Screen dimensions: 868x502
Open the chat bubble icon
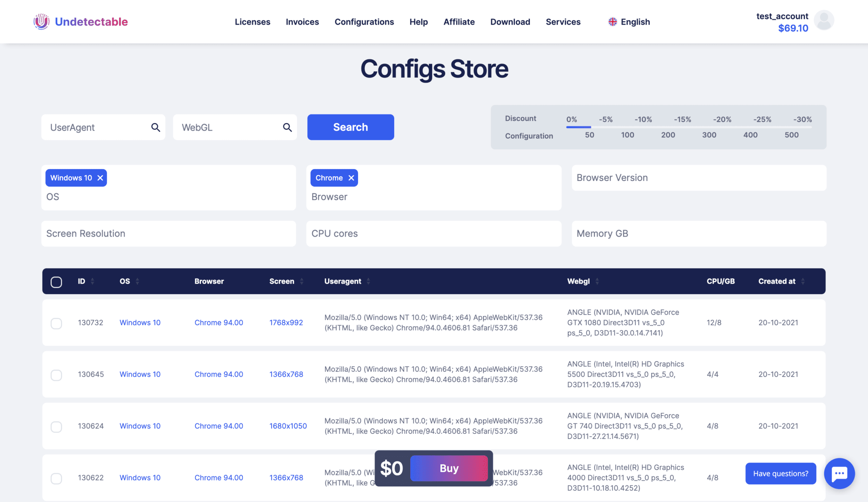coord(839,474)
